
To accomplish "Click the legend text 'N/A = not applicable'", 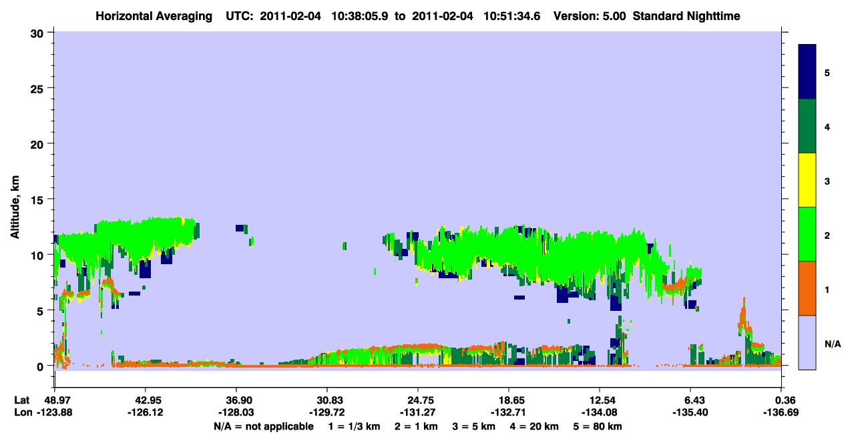I will tap(264, 426).
